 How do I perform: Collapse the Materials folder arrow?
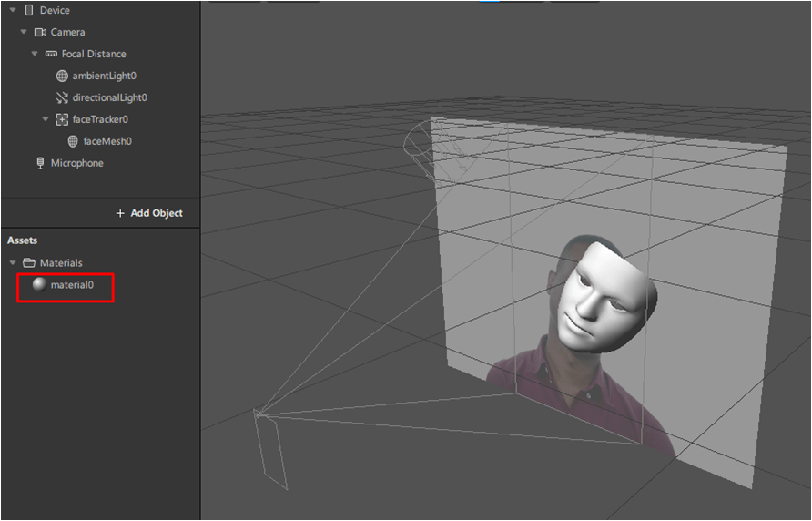tap(13, 263)
